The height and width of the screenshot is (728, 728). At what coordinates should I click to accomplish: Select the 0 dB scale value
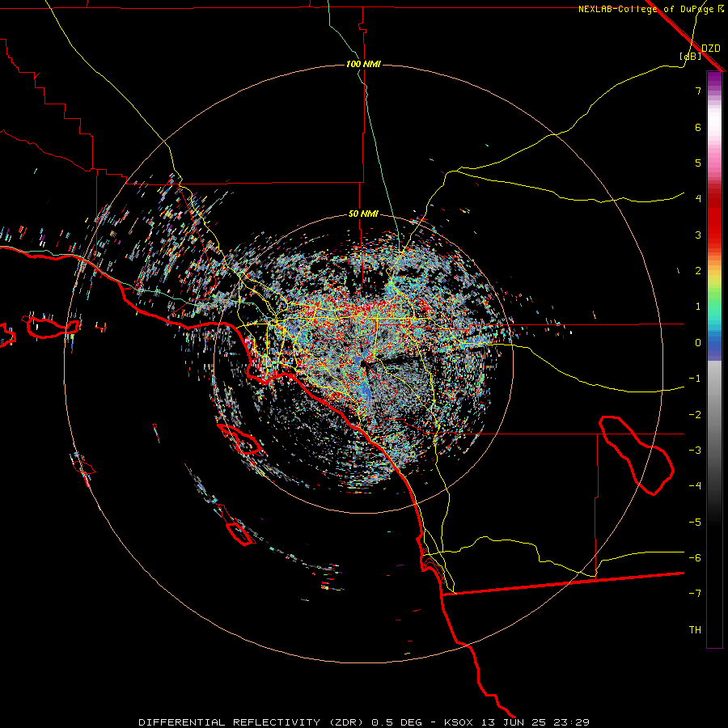pyautogui.click(x=698, y=343)
